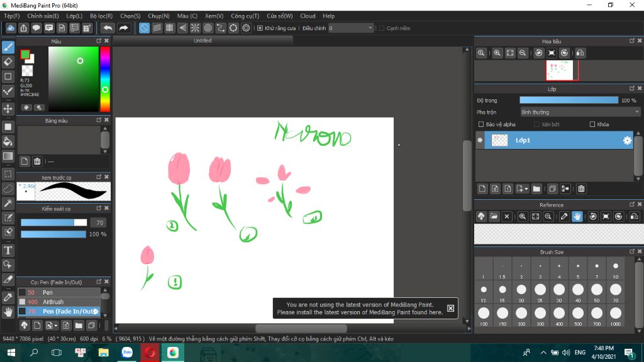Select the Pen brush size 50

coord(59,292)
